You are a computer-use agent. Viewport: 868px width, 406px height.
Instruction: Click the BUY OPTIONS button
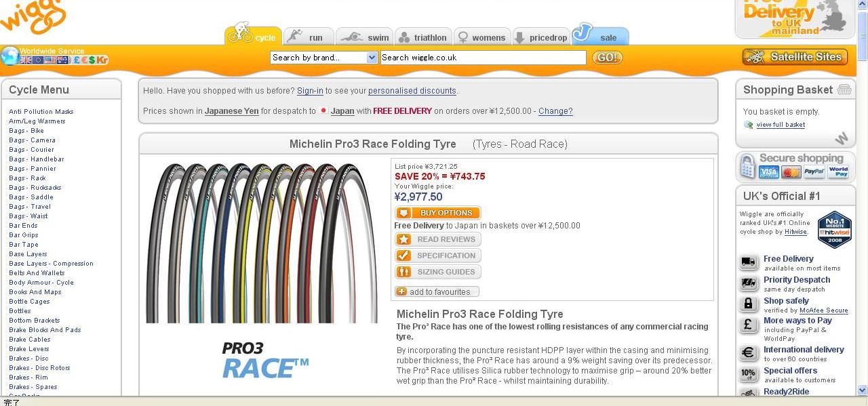[x=438, y=213]
